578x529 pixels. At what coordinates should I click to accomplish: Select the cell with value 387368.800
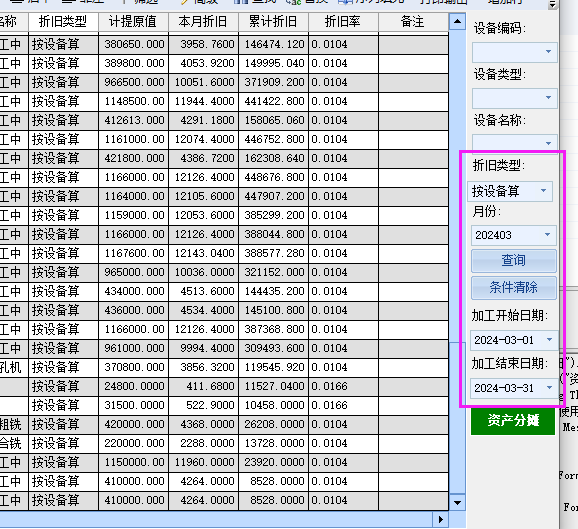pyautogui.click(x=274, y=330)
